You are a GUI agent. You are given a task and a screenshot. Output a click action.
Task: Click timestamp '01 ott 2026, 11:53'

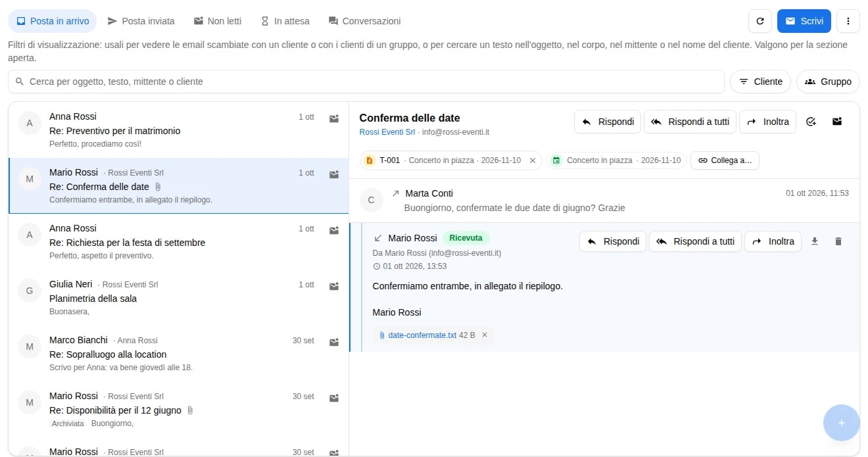pos(817,193)
